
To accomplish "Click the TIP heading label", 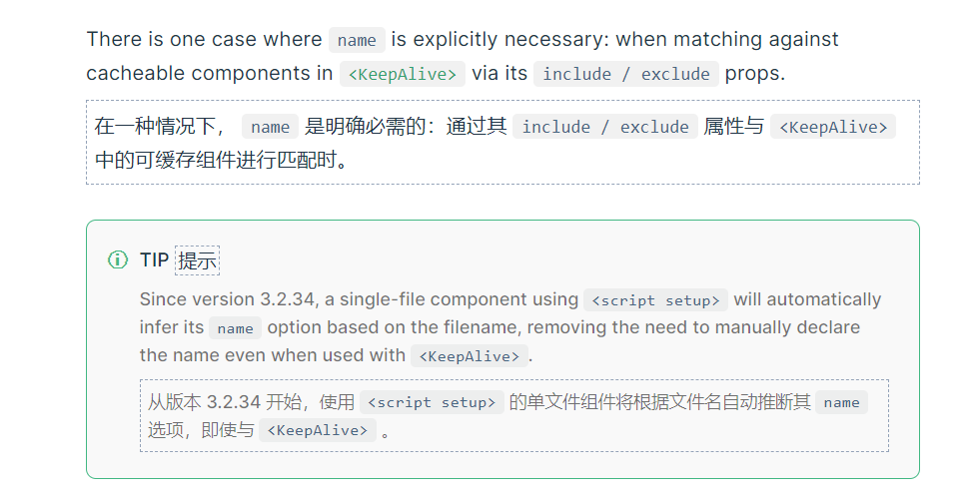I will 154,260.
